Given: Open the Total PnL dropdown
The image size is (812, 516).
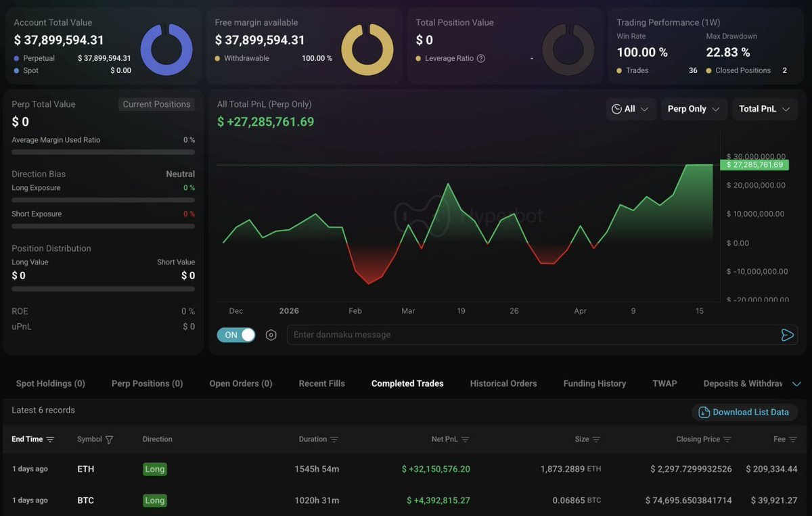Looking at the screenshot, I should (765, 109).
